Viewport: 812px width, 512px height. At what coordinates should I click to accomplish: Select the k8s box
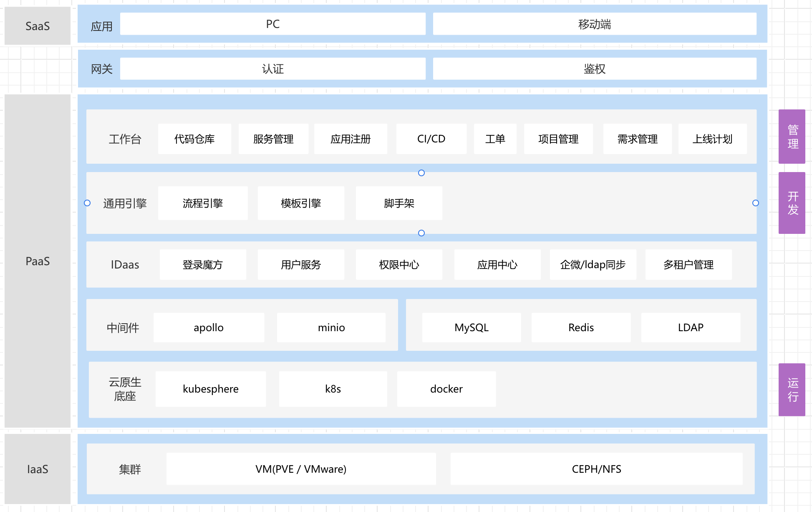click(333, 389)
